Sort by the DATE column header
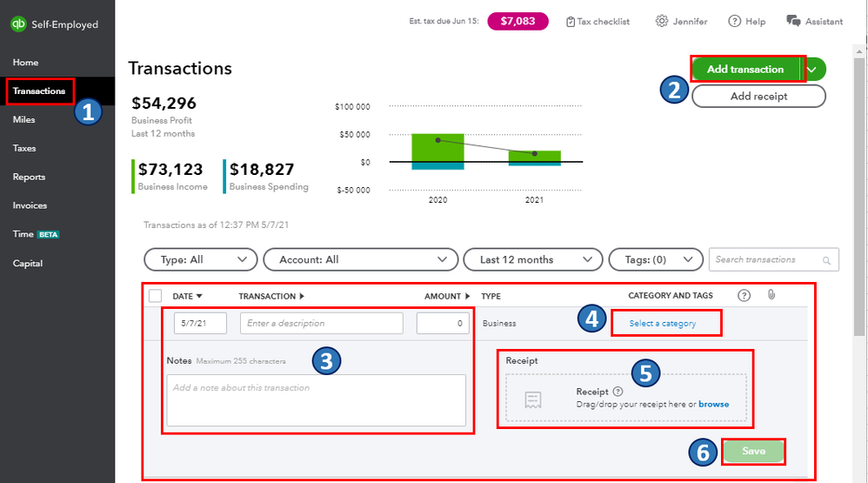 click(187, 297)
